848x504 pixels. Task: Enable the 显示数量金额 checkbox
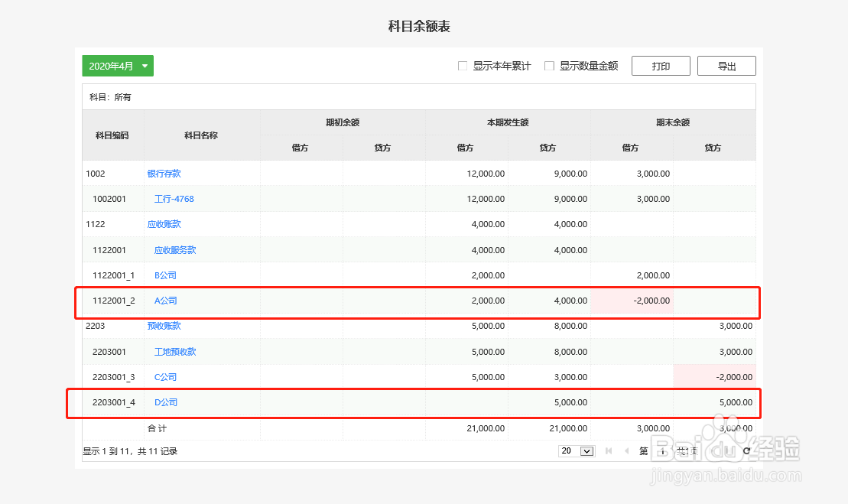pos(549,66)
